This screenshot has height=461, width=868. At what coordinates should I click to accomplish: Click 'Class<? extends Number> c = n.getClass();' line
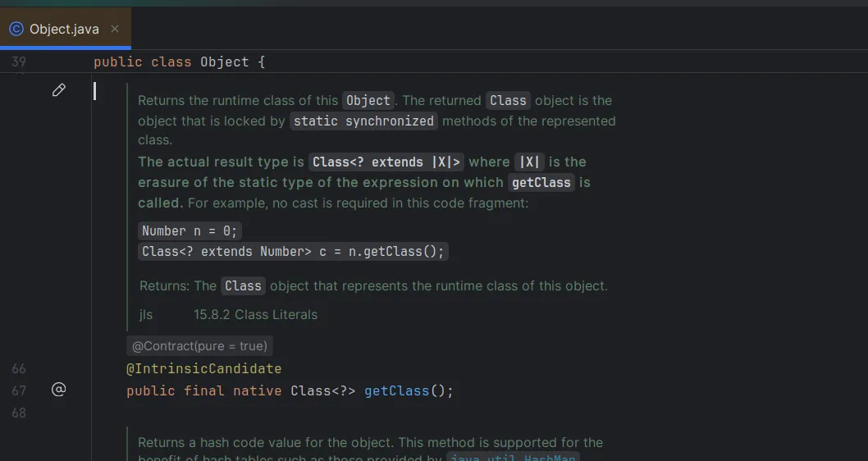coord(293,251)
